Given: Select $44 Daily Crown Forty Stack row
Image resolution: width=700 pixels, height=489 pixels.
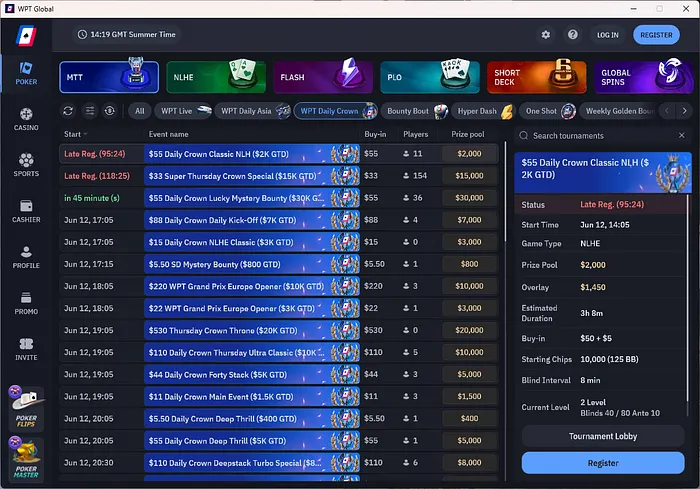Looking at the screenshot, I should click(x=279, y=374).
